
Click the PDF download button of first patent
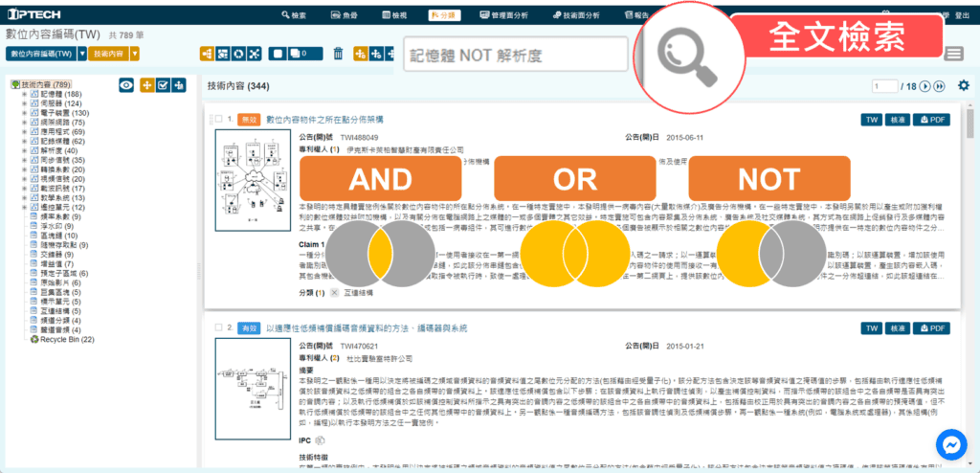(x=931, y=120)
